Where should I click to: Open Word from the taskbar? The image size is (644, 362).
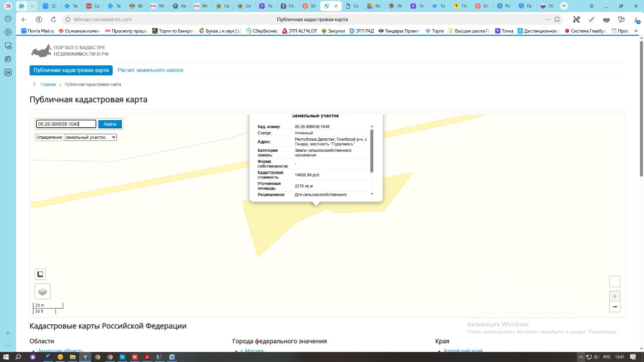172,357
